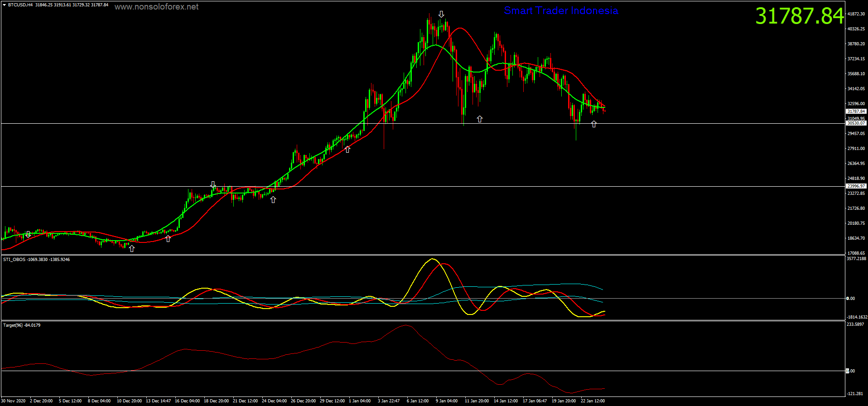The image size is (868, 406).
Task: Click the 3577.2188 STI_OBOS scale maximum
Action: pyautogui.click(x=856, y=259)
